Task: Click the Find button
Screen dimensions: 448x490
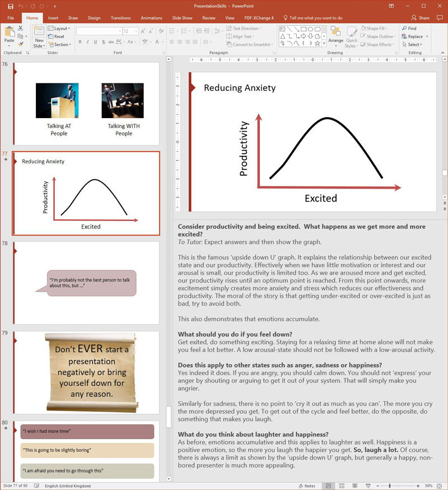Action: (x=409, y=28)
